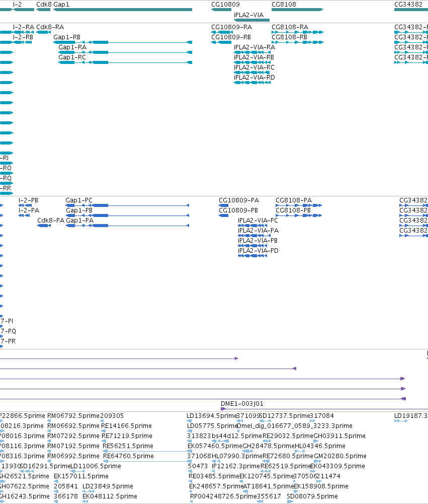Screen dimensions: 428x504
Task: Select the Gap1-RC transcript label
Action: pos(72,57)
